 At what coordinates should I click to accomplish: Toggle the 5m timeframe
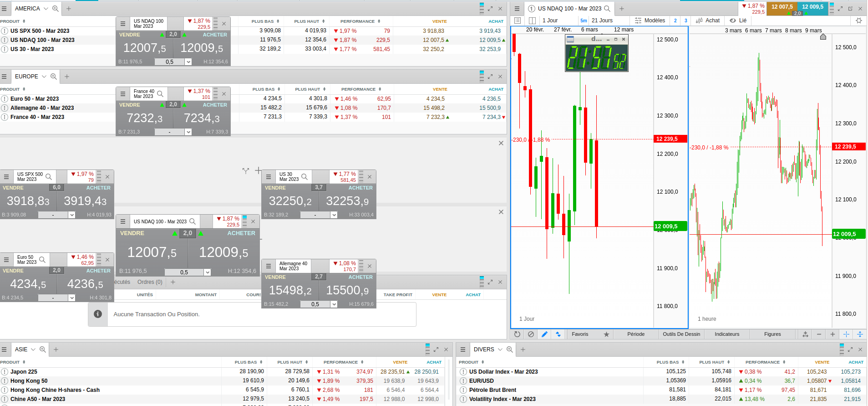[584, 21]
